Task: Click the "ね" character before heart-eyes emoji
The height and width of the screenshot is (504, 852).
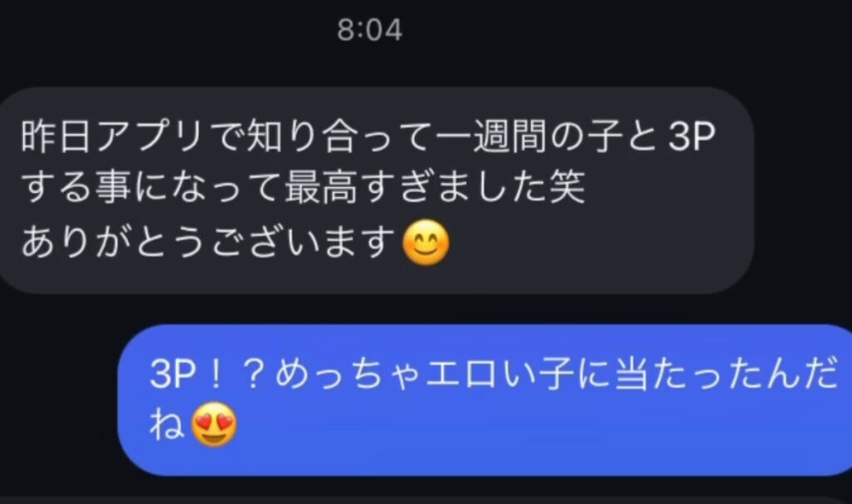Action: (167, 425)
